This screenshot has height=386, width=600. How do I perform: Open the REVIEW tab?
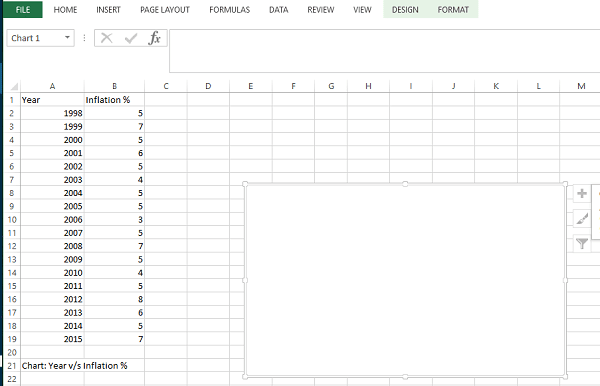[x=321, y=10]
